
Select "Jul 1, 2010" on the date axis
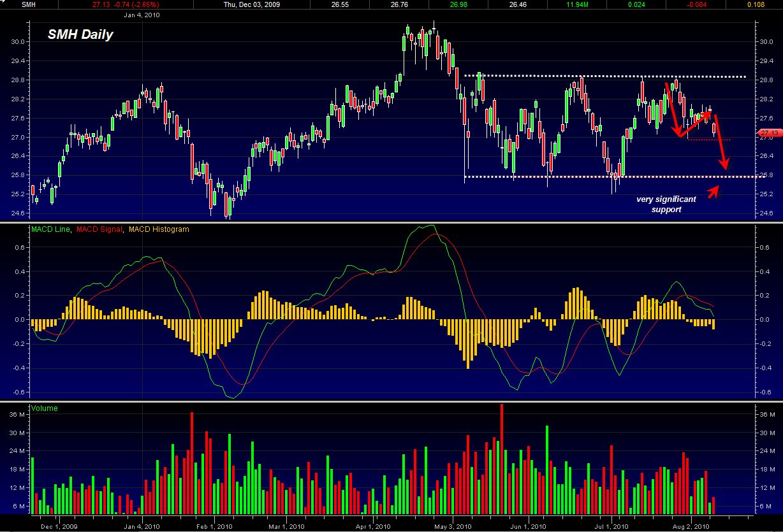[611, 526]
